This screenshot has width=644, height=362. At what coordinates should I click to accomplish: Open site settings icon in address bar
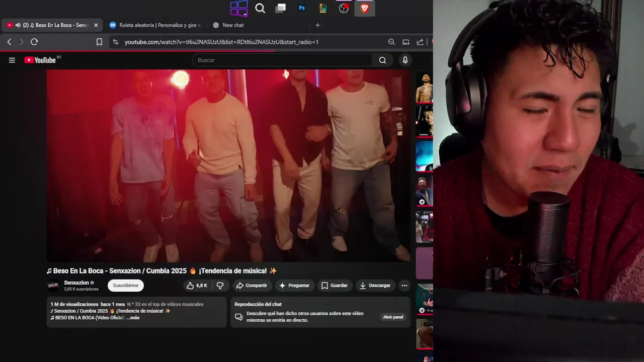[116, 42]
